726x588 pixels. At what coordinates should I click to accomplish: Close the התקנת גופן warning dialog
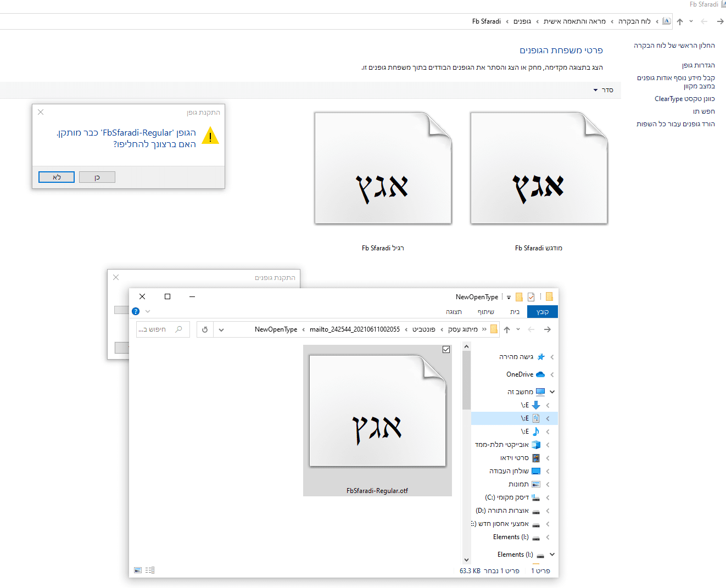(x=41, y=112)
